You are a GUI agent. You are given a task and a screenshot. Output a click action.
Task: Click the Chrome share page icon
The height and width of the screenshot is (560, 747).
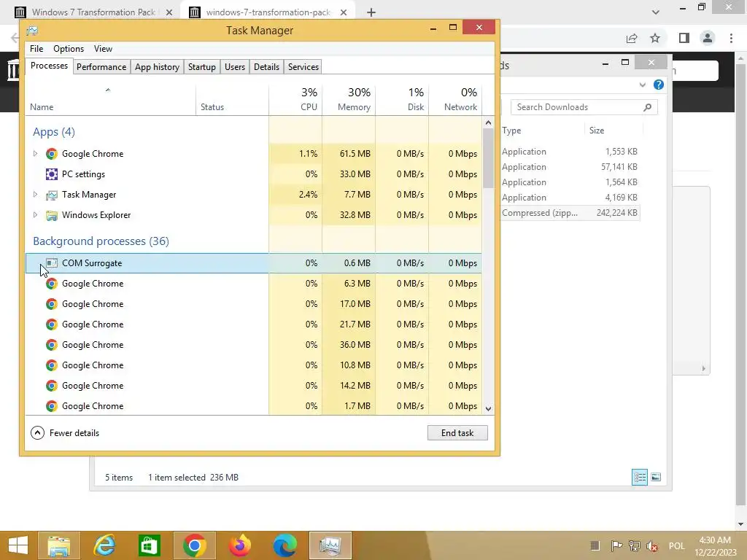click(x=632, y=38)
